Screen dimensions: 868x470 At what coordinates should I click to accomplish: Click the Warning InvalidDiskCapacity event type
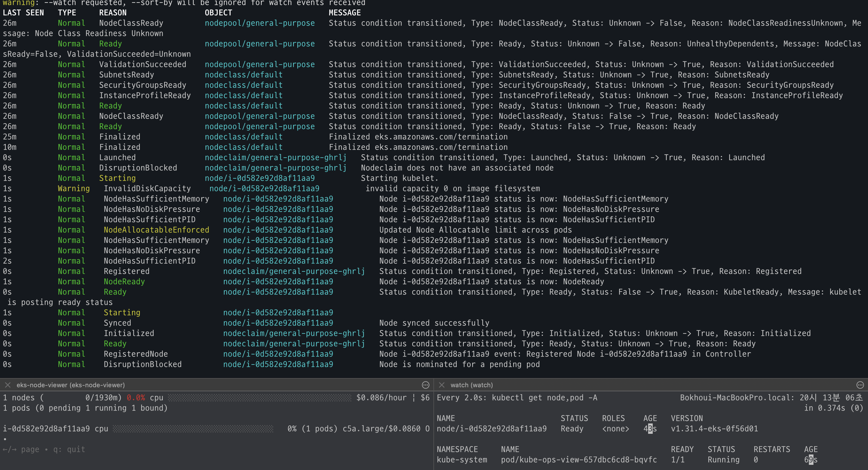pos(73,188)
